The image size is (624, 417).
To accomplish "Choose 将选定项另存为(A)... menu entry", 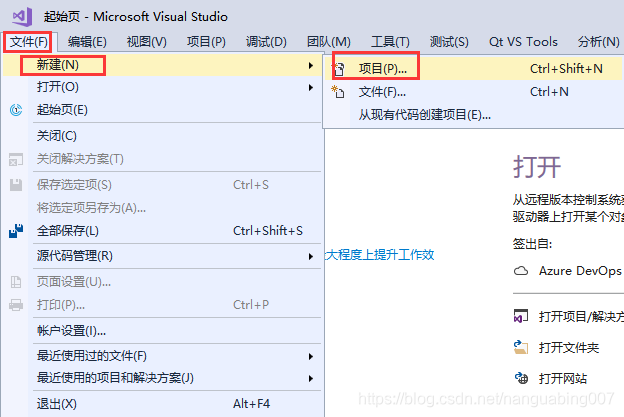I will tap(162, 208).
